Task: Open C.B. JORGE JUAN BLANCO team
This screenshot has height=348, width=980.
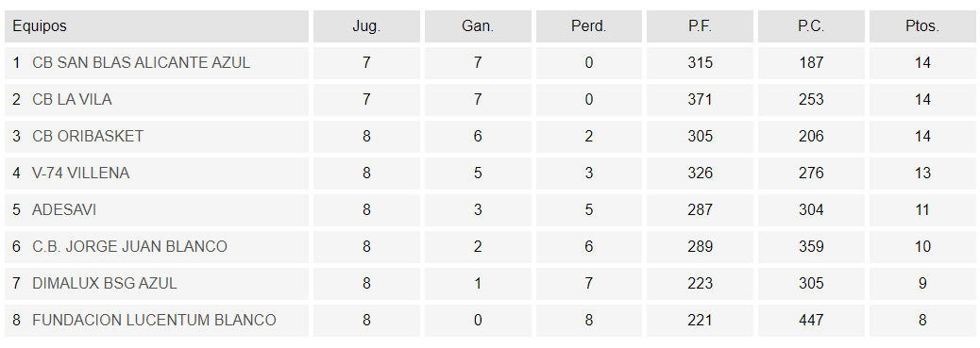Action: click(129, 247)
